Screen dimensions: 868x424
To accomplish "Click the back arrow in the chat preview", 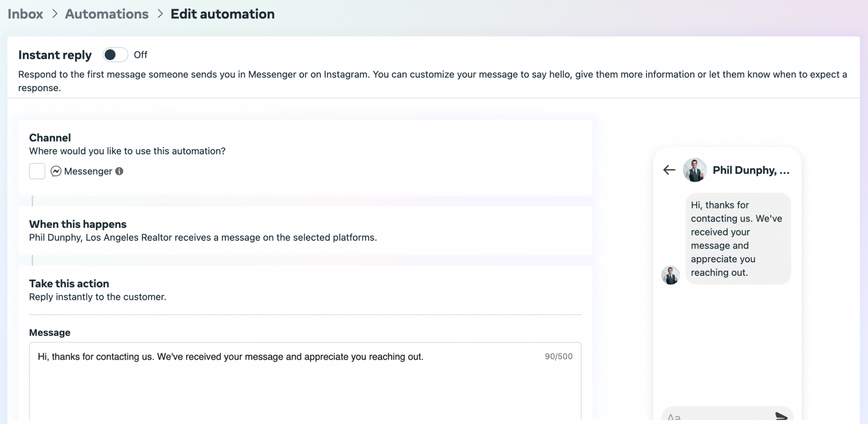I will [x=668, y=170].
